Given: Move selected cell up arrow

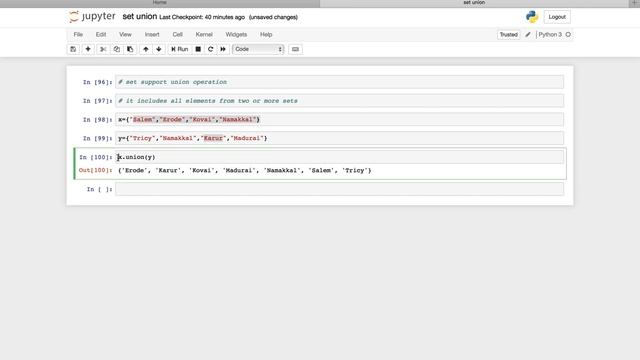Looking at the screenshot, I should tap(146, 49).
